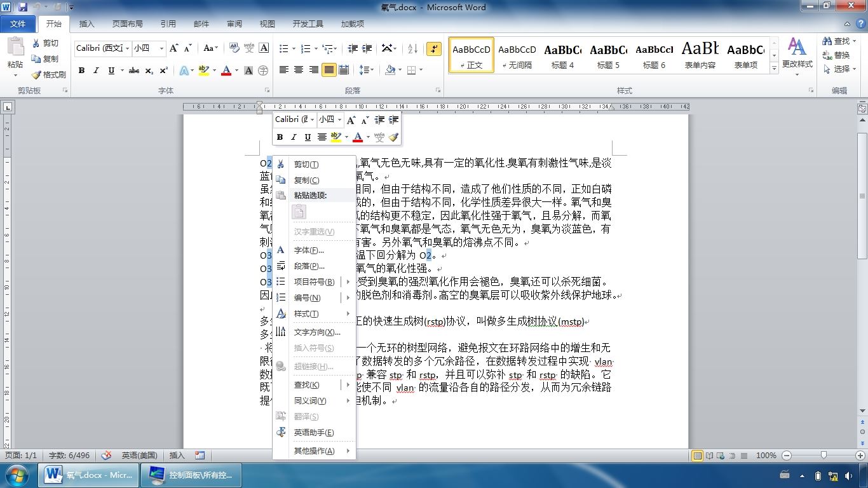Click the 英语(美国) language in the status bar
The image size is (868, 488).
pyautogui.click(x=140, y=455)
